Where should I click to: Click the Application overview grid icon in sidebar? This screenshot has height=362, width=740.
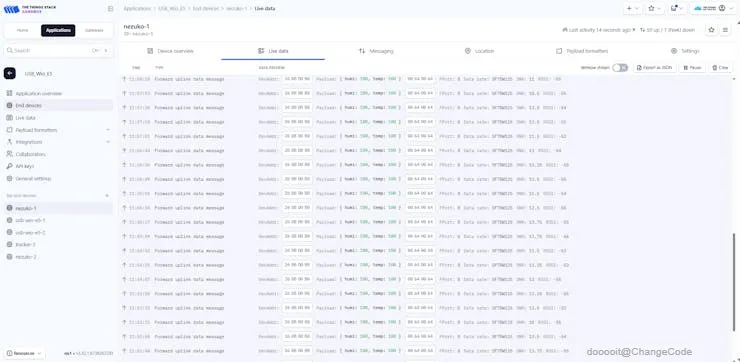click(x=9, y=93)
